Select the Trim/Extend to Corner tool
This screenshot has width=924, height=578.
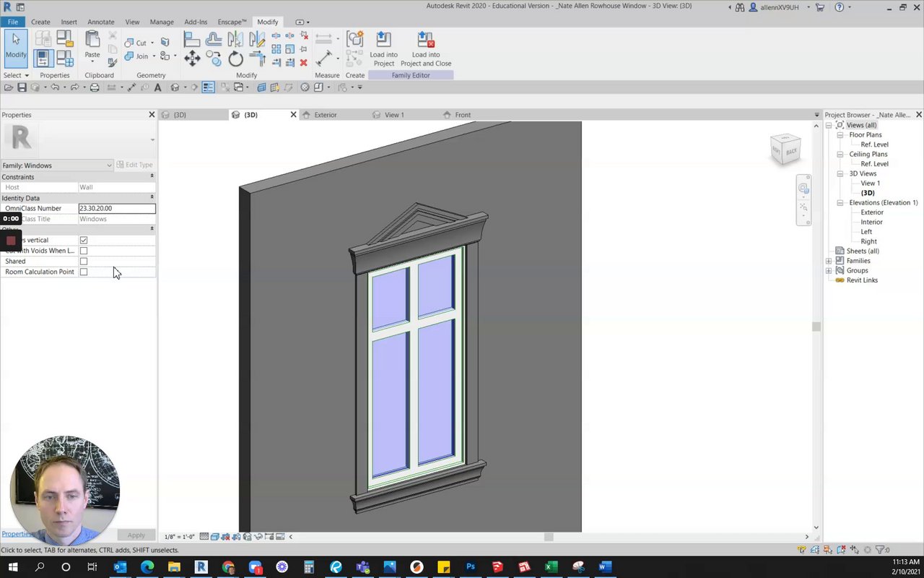pos(258,59)
